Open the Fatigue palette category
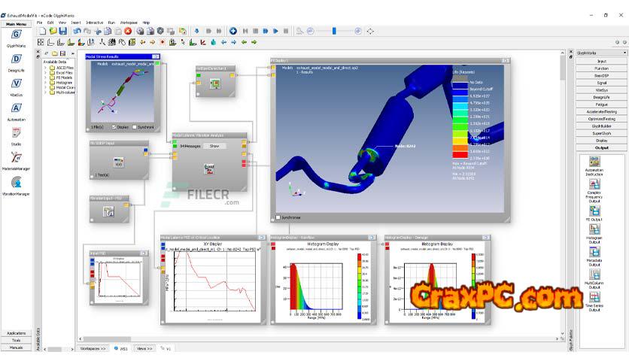The image size is (629, 364). coord(602,105)
